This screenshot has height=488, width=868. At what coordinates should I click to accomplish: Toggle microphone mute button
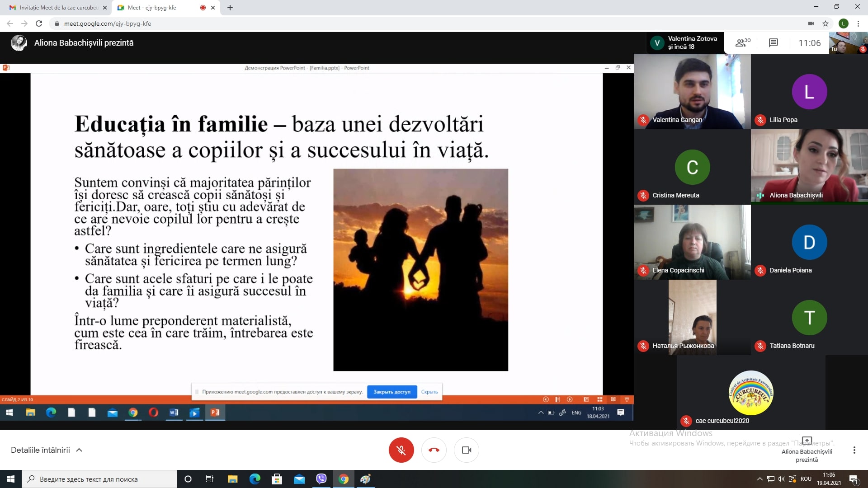pyautogui.click(x=401, y=450)
